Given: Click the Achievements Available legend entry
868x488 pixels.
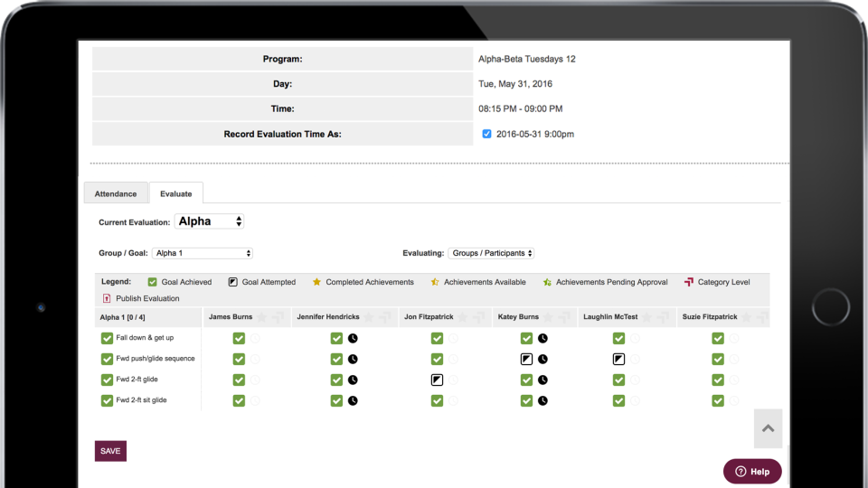Looking at the screenshot, I should [x=478, y=282].
